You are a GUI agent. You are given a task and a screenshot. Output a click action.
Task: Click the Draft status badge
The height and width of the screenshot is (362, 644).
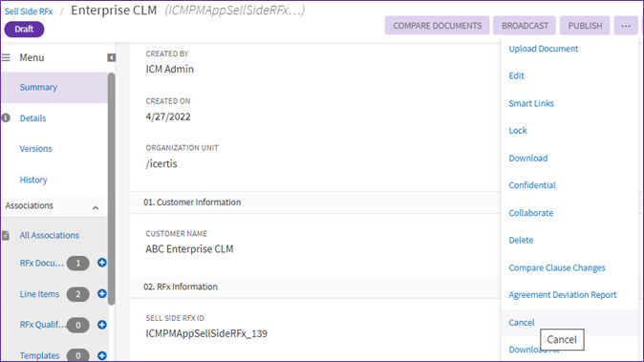[24, 30]
